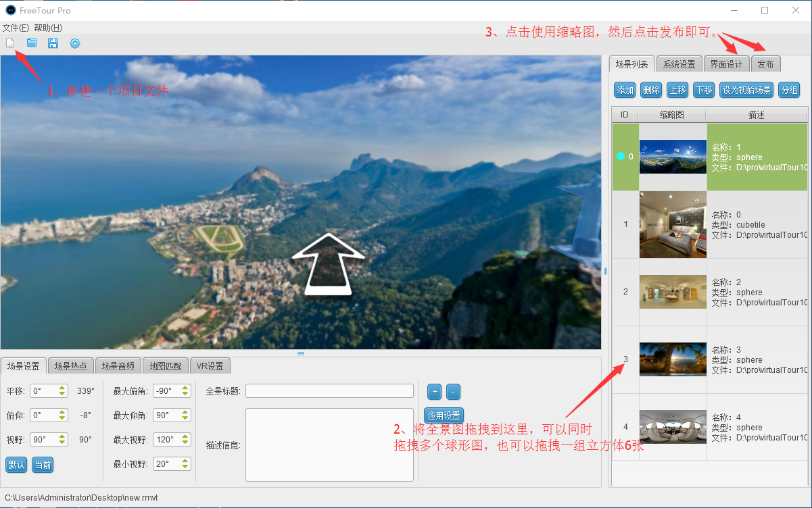Screen dimensions: 812x508
Task: Open the 文件(F) menu
Action: pos(16,28)
